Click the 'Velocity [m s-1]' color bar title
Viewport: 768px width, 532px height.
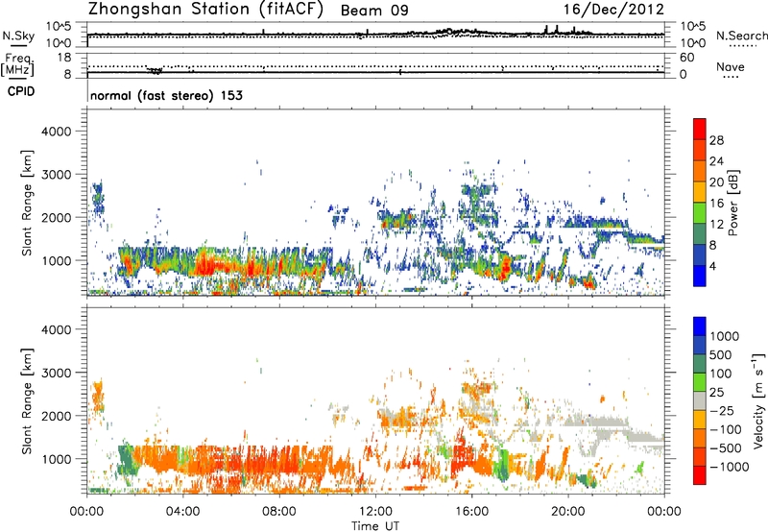(x=758, y=400)
